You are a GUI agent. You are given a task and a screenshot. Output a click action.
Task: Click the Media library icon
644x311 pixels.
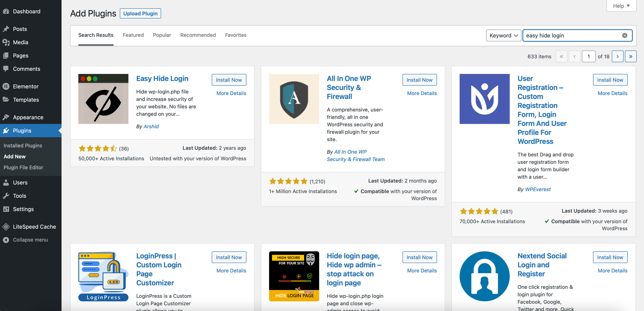(x=6, y=42)
